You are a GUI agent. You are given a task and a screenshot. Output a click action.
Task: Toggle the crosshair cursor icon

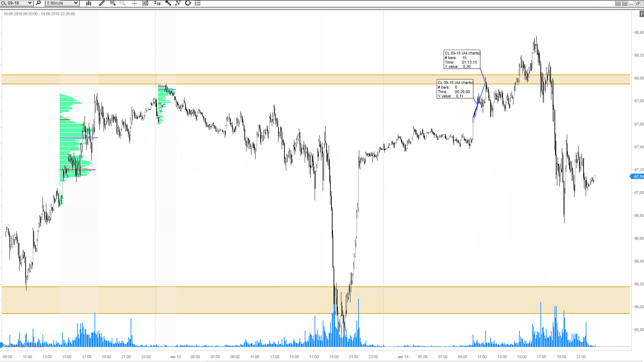(134, 3)
